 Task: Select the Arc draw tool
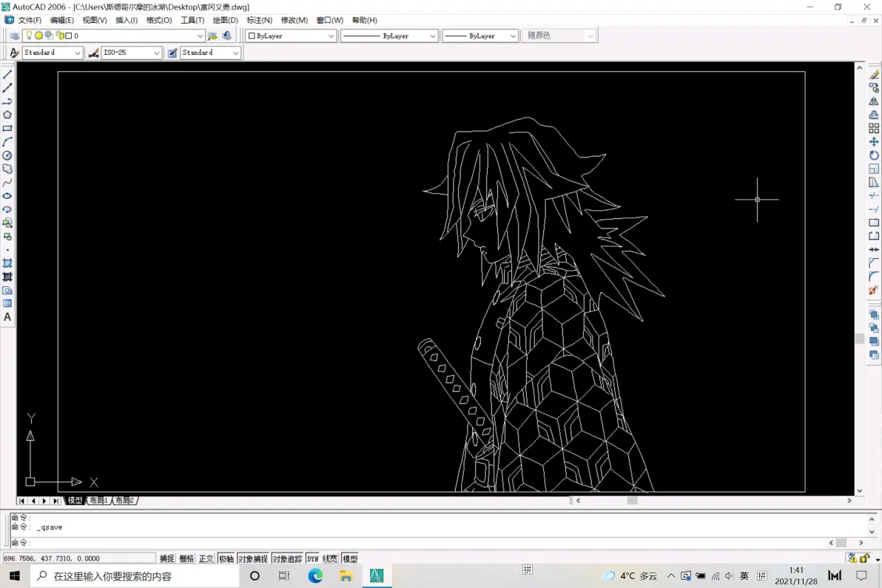point(7,142)
